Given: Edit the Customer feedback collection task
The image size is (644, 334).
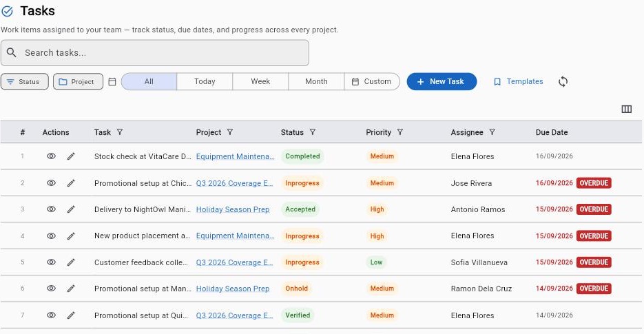Looking at the screenshot, I should (x=71, y=262).
